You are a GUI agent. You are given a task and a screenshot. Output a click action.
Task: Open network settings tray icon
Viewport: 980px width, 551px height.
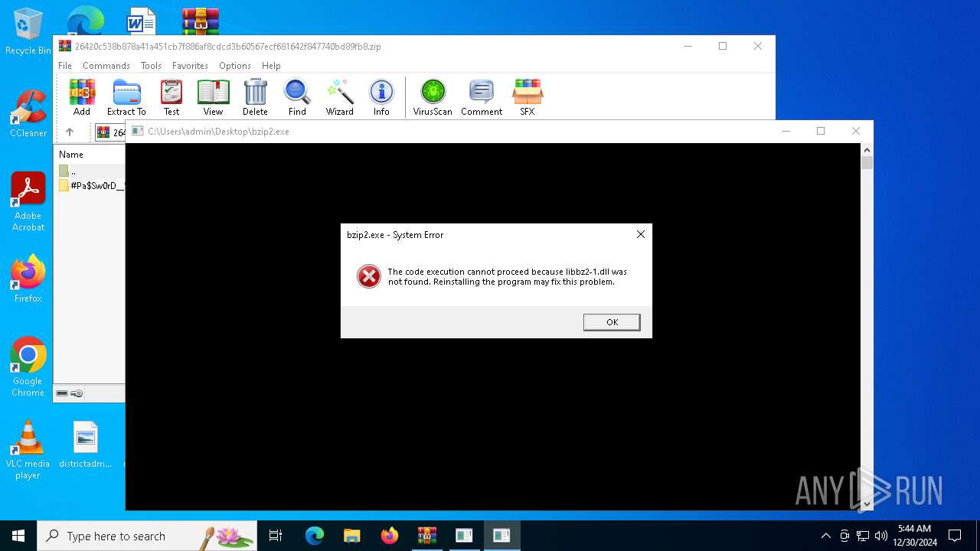pyautogui.click(x=863, y=536)
